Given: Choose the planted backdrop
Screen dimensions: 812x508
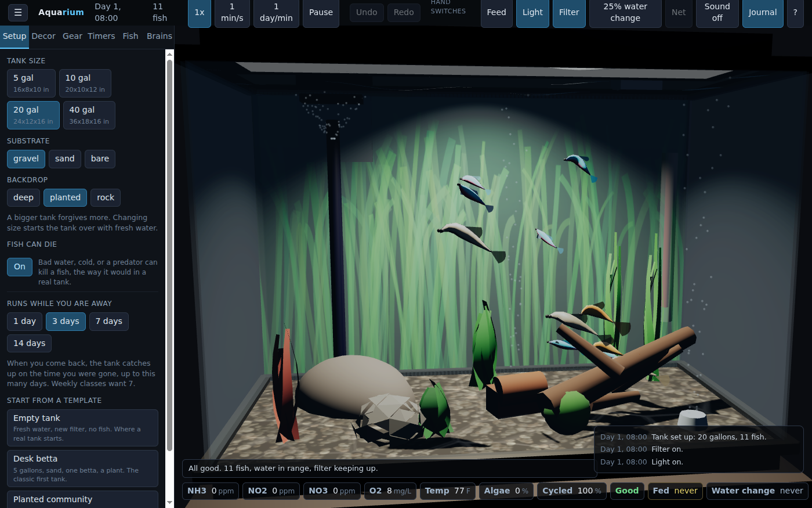Looking at the screenshot, I should [x=65, y=197].
